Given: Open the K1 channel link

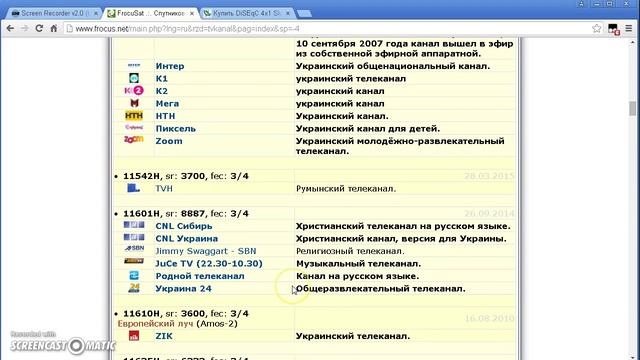Looking at the screenshot, I should click(x=161, y=78).
